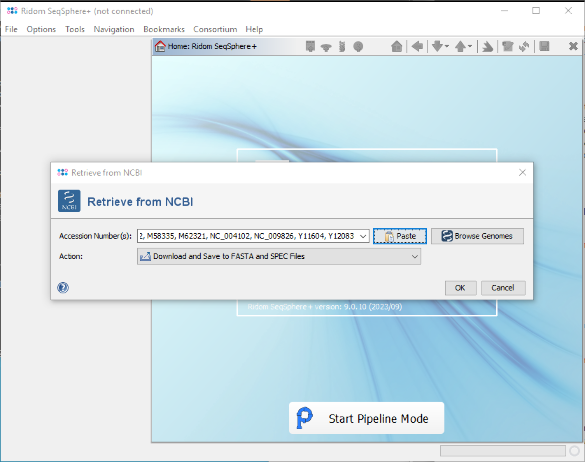Click the DNA strand gray toolbar icon
The width and height of the screenshot is (585, 462).
point(342,47)
